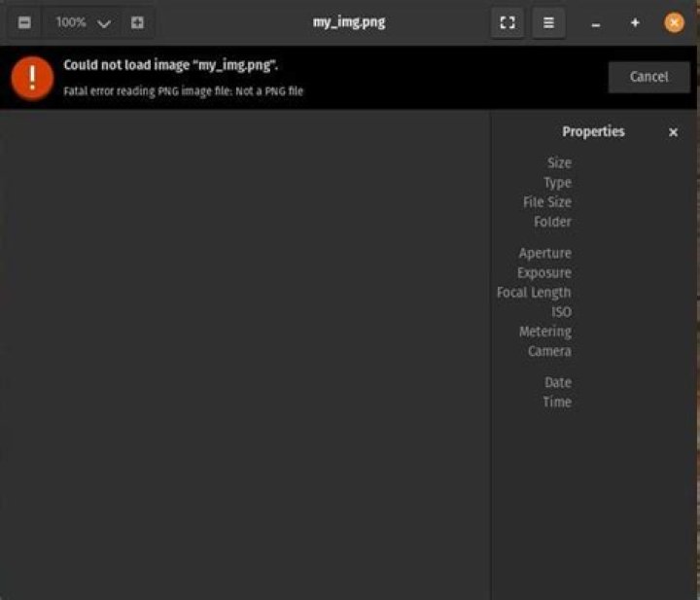The height and width of the screenshot is (600, 700).
Task: Click the zoom in plus icon
Action: 137,22
